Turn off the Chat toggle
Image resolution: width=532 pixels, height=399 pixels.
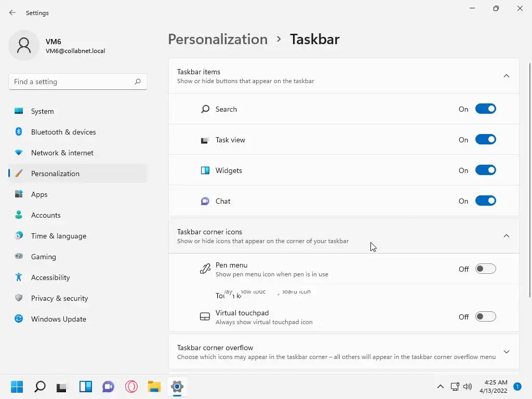point(486,201)
